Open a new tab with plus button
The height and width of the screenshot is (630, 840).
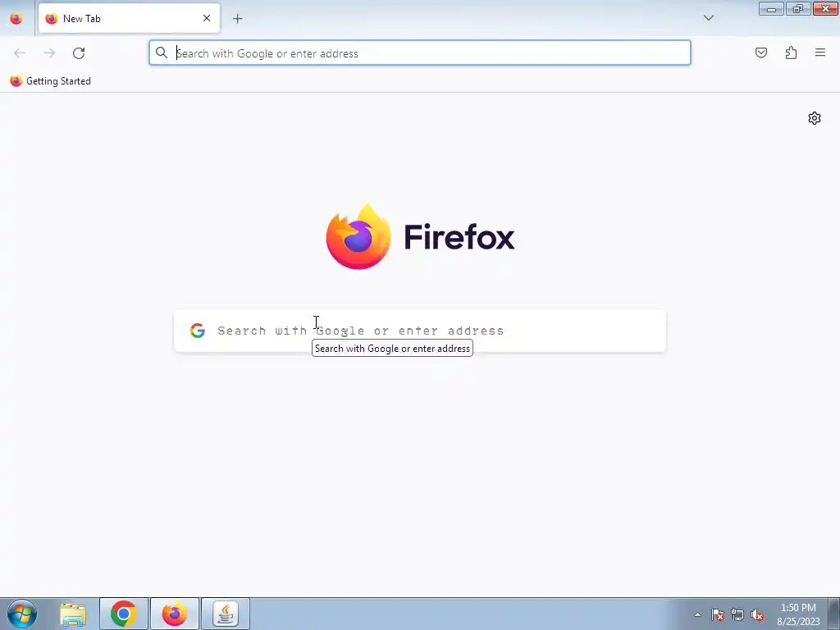point(237,19)
